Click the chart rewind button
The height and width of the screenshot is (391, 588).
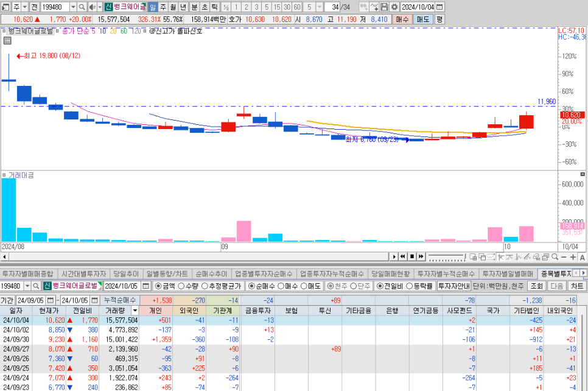coord(403,256)
